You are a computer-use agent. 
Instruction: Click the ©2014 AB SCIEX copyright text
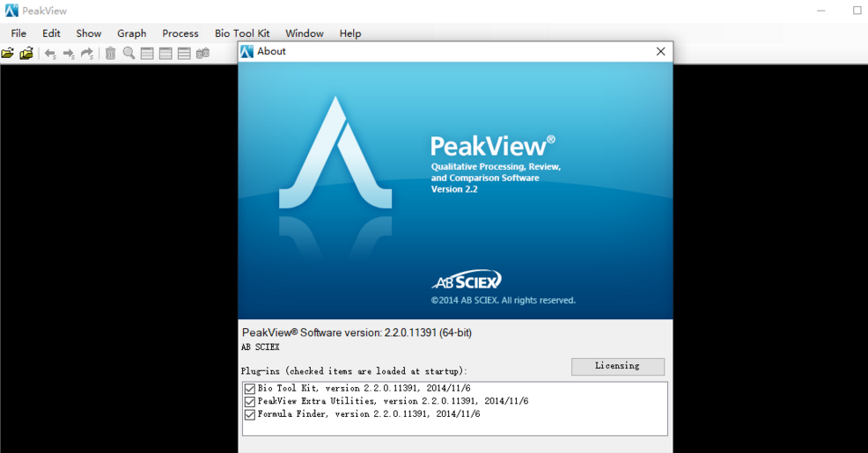click(x=504, y=300)
